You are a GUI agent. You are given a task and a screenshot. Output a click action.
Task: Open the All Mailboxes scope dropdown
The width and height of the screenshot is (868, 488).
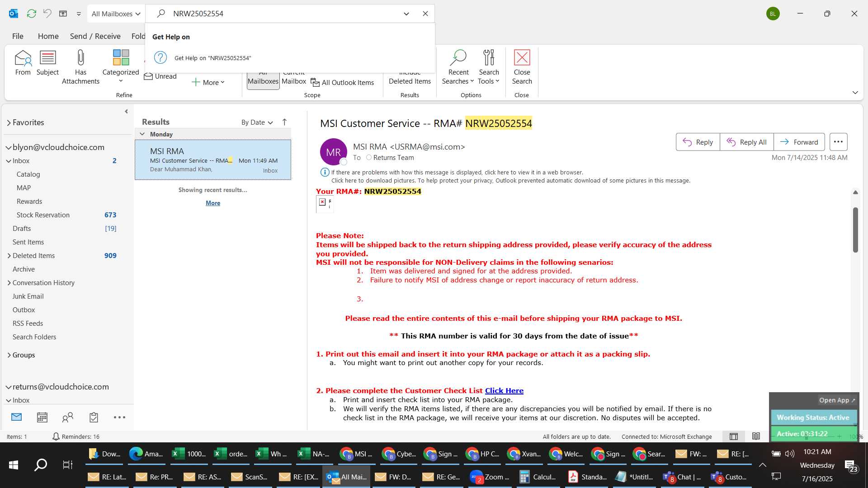tap(116, 14)
